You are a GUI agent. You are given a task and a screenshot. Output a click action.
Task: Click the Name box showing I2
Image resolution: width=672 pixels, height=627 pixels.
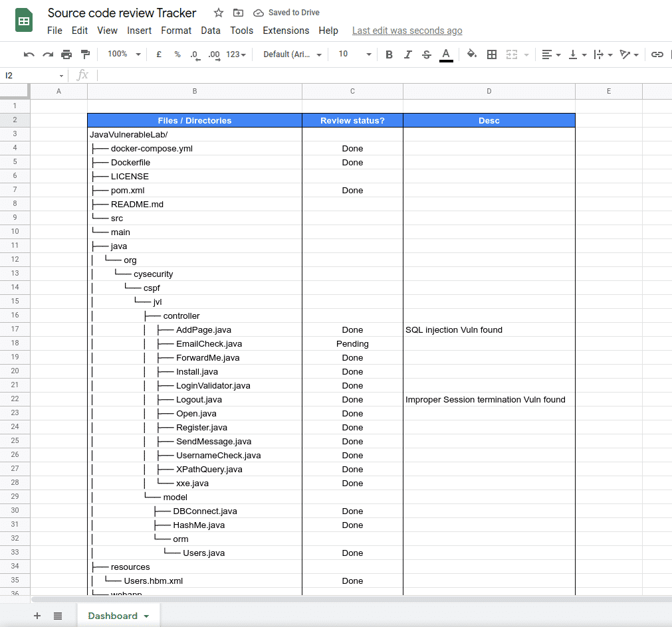33,76
